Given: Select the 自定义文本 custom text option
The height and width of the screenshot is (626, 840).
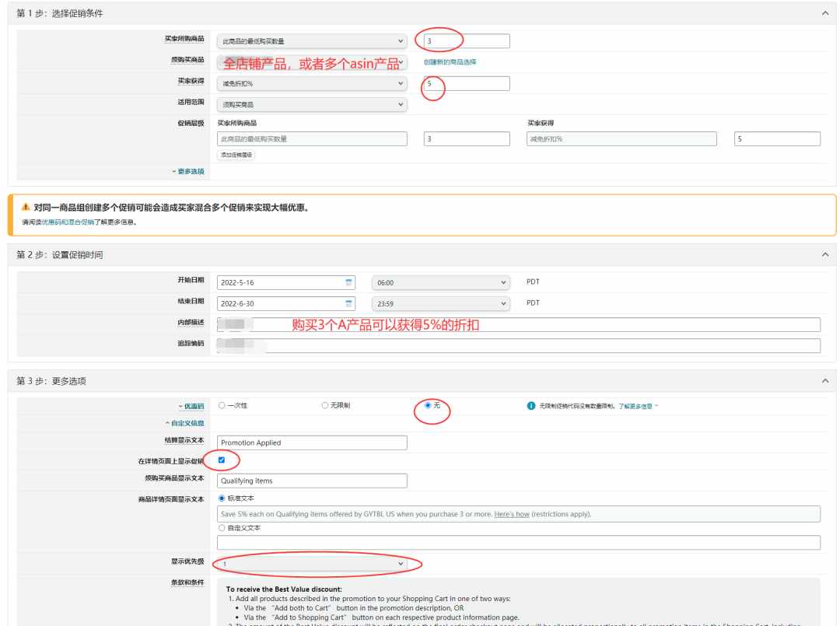Looking at the screenshot, I should coord(222,527).
